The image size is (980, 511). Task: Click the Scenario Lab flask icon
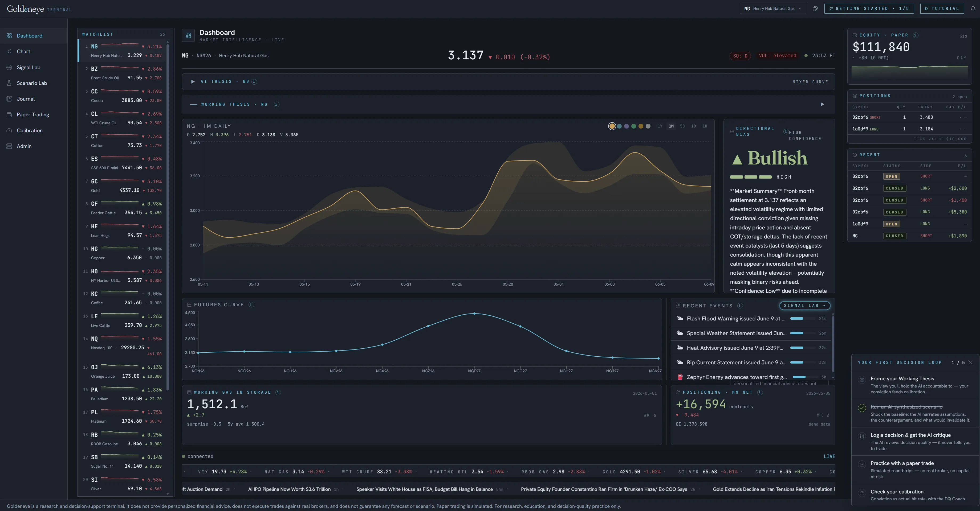point(9,83)
